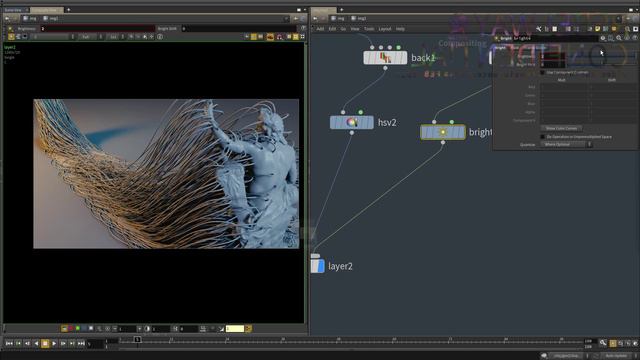640x360 pixels.
Task: Click the Brightness value field above viewer
Action: 98,29
